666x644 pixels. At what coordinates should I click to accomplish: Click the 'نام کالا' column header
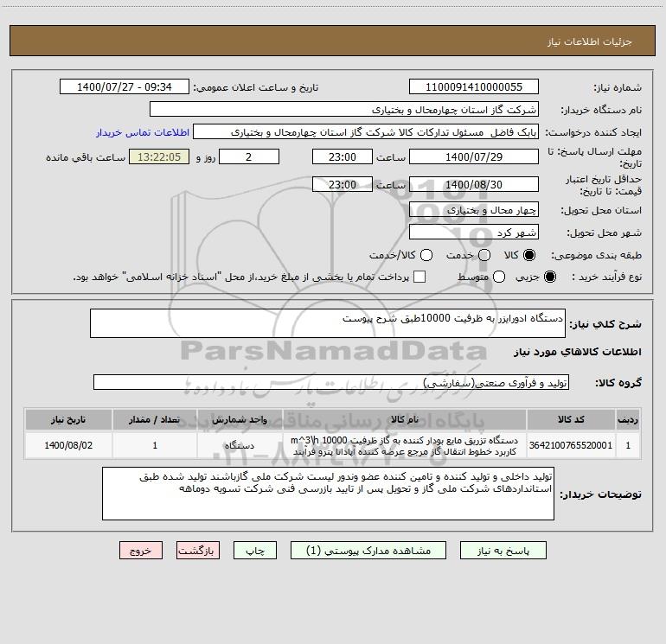click(405, 419)
